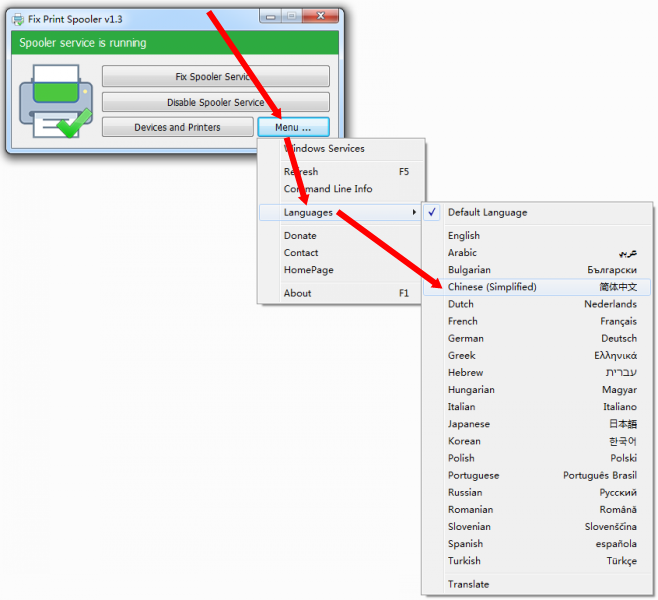Select Turkish Türkçe language

537,561
